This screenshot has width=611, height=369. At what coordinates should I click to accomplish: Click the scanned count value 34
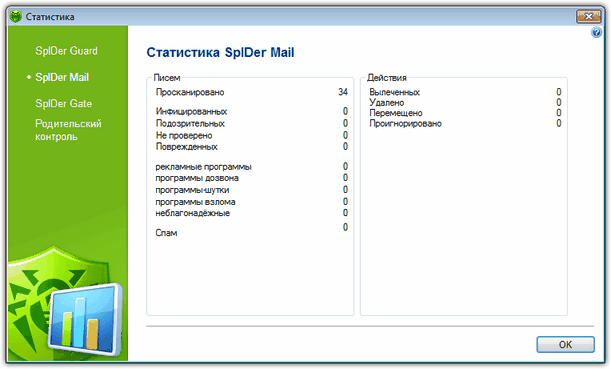[343, 92]
